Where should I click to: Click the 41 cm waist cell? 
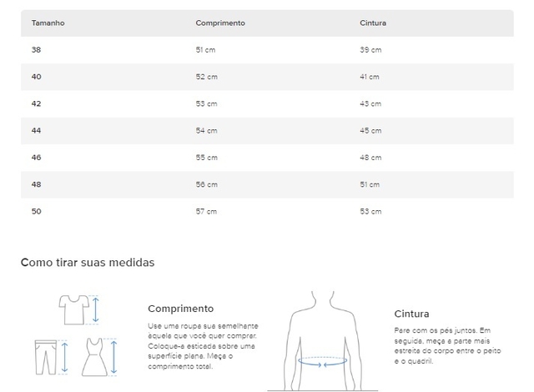pos(370,77)
